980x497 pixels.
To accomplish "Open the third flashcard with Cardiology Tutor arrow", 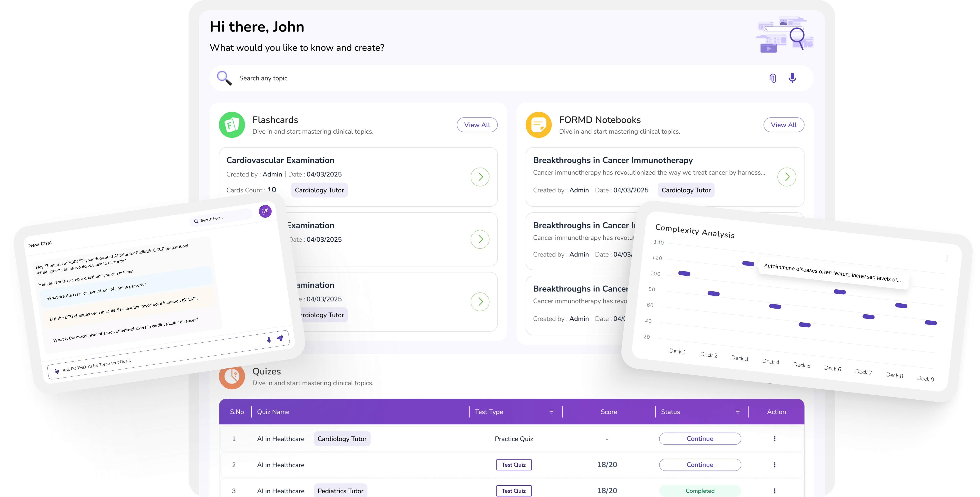I will [480, 302].
